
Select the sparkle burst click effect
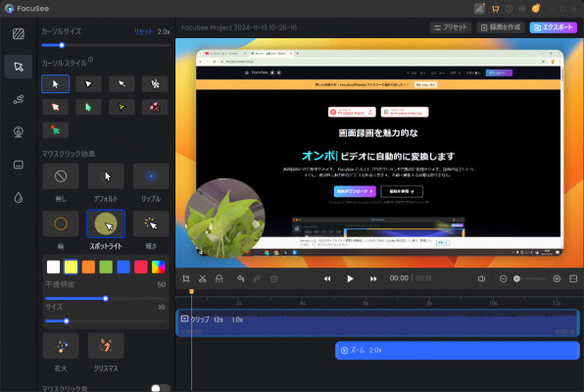click(x=151, y=223)
